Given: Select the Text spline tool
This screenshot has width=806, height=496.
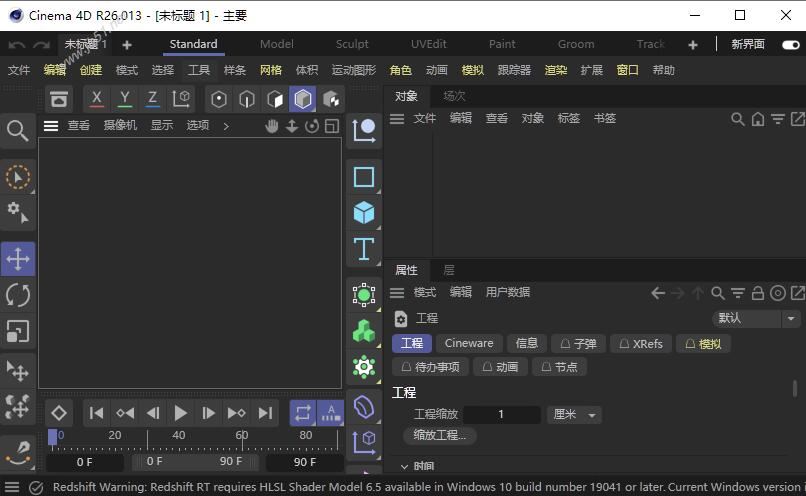Looking at the screenshot, I should point(364,249).
